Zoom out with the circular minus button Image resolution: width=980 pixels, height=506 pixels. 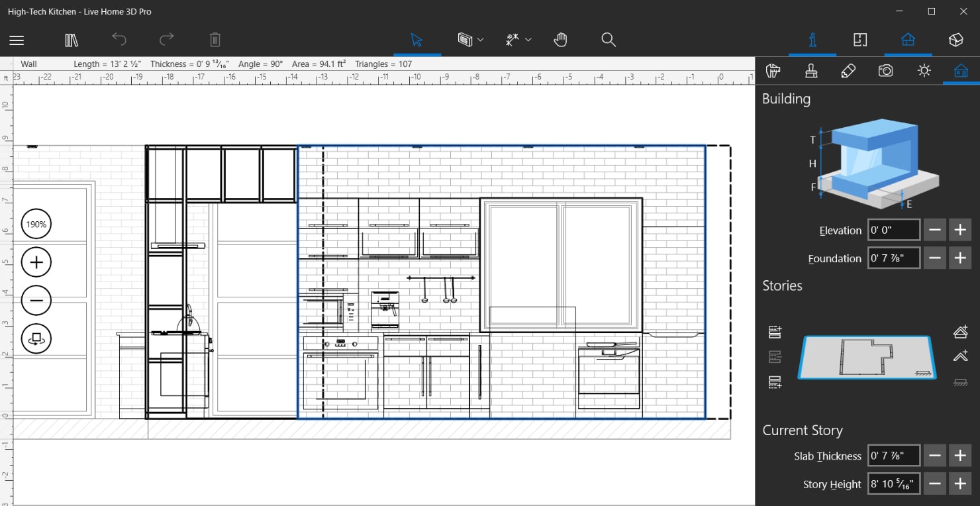(x=36, y=301)
